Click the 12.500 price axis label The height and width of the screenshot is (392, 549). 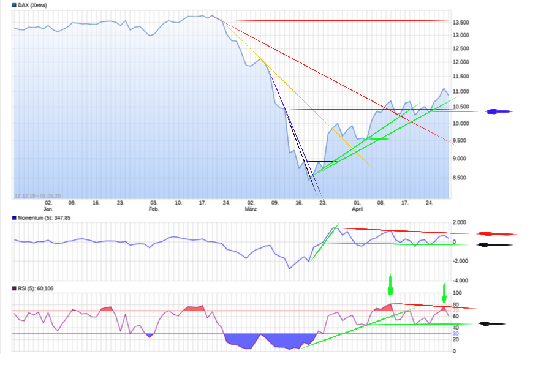tap(461, 48)
